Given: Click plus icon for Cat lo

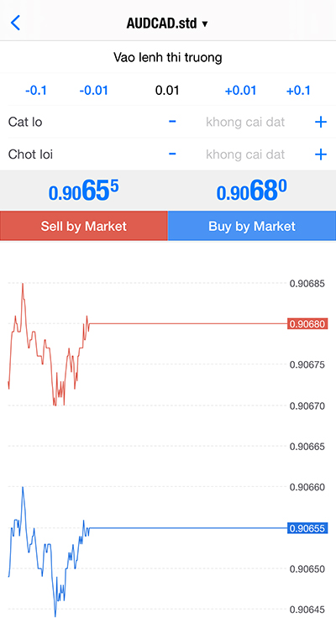Looking at the screenshot, I should (320, 122).
